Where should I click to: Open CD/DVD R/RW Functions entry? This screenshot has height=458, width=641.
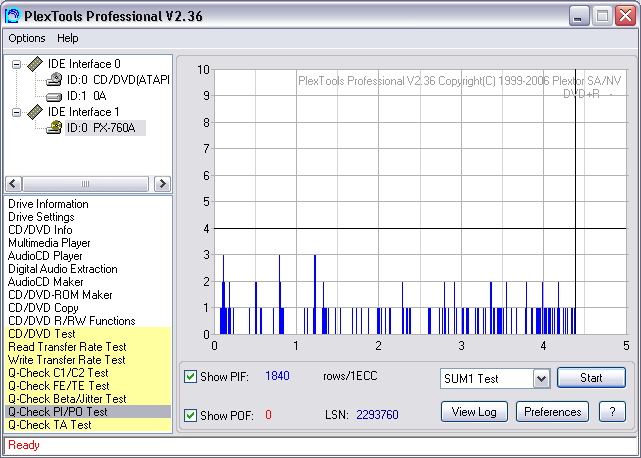pos(72,321)
